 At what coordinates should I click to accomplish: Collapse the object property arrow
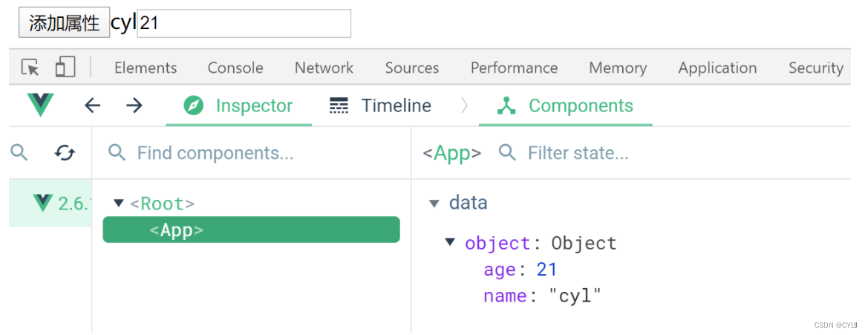click(x=450, y=242)
